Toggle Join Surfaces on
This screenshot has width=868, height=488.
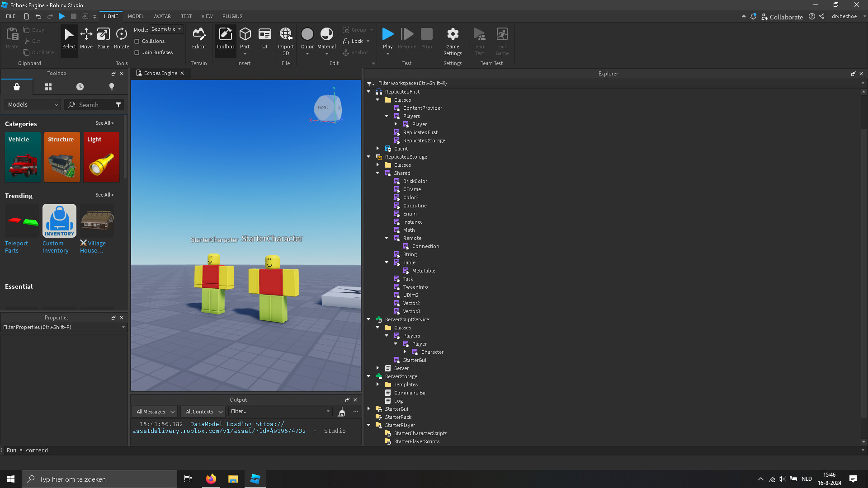(137, 52)
